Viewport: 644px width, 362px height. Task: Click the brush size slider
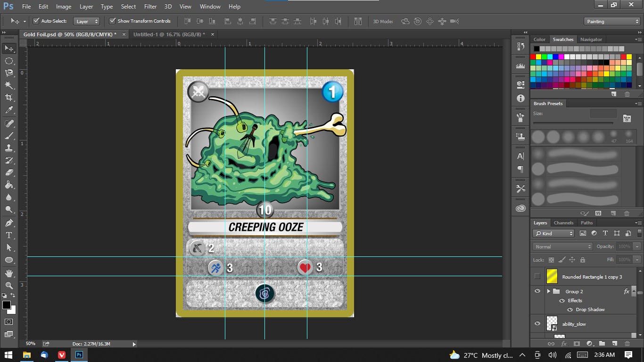click(573, 123)
